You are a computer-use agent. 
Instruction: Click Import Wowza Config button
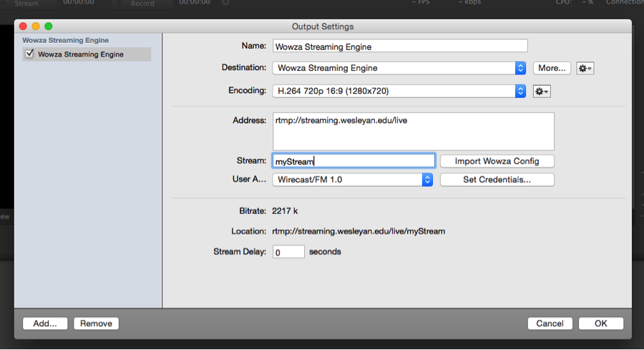[x=497, y=161]
